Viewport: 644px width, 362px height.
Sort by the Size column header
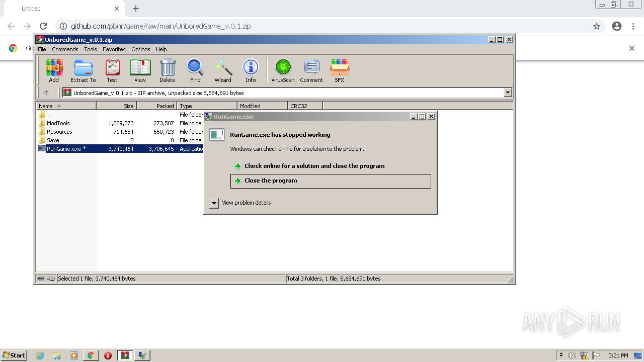(x=116, y=106)
